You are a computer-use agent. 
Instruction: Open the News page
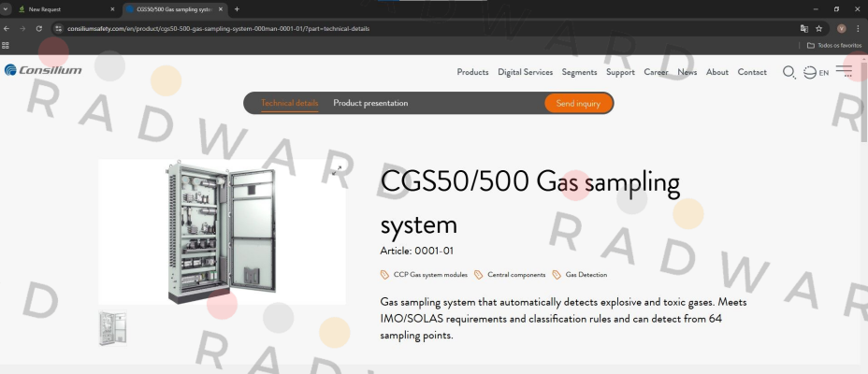click(x=687, y=72)
